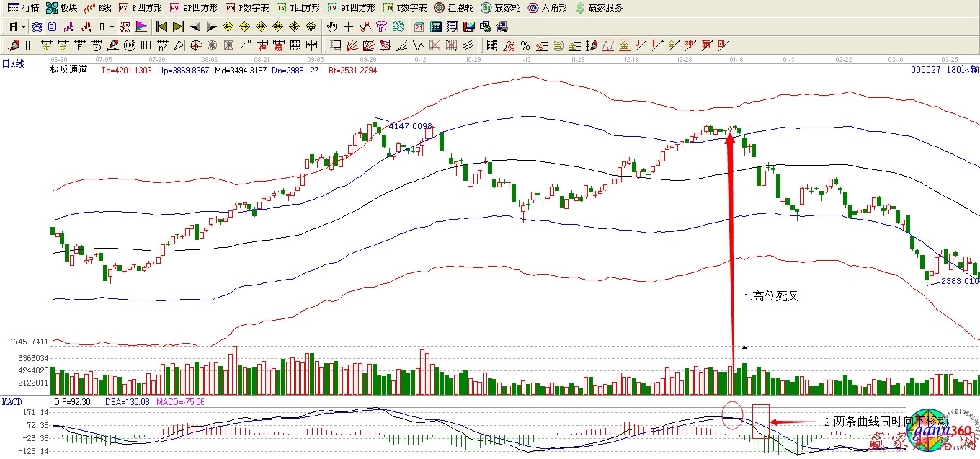Click the colorful flag icon in toolbar
This screenshot has width=980, height=459.
tap(141, 27)
